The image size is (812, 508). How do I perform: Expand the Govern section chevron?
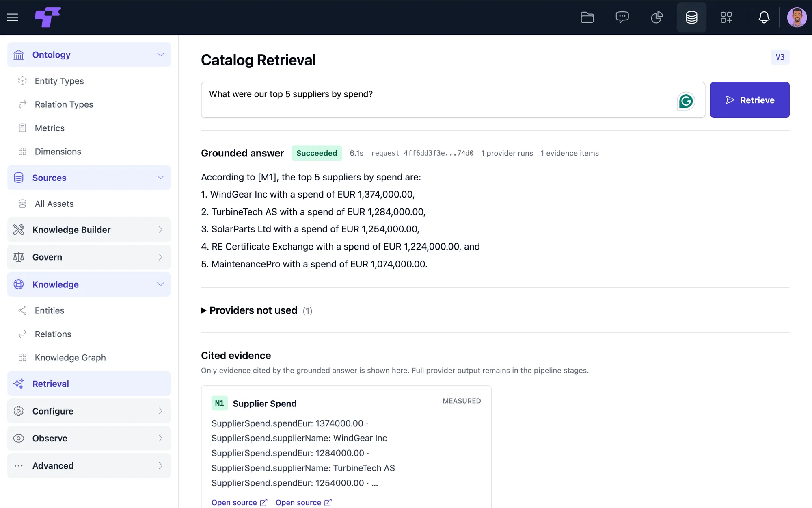click(160, 257)
